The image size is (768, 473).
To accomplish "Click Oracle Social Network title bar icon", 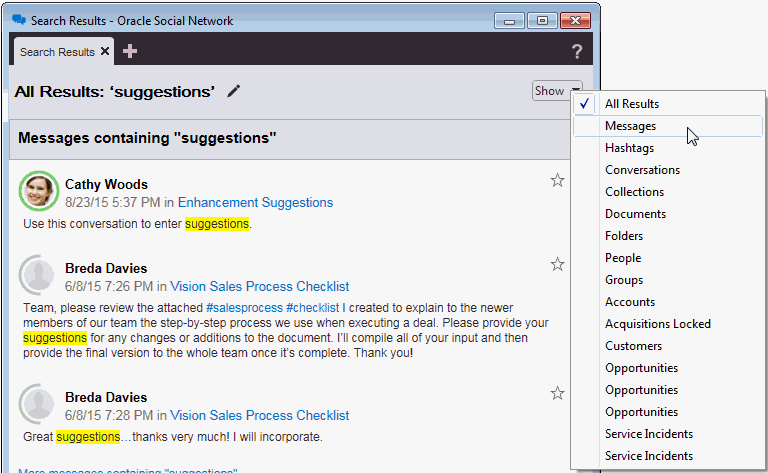I will [x=19, y=20].
